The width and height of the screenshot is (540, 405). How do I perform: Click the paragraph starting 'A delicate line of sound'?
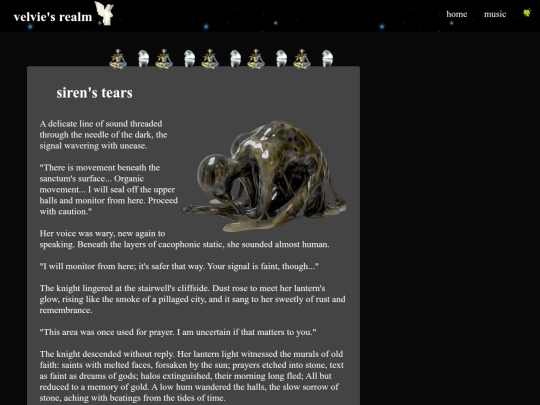tap(103, 135)
